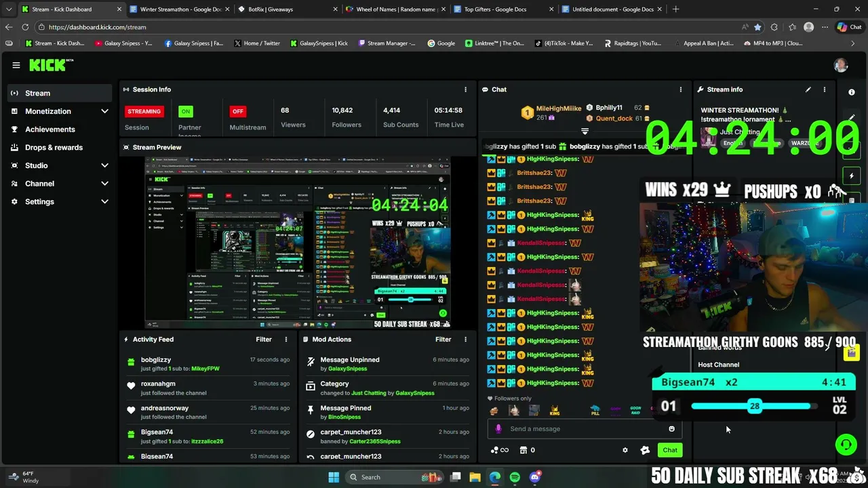Click the info icon on right rail
The image size is (868, 488).
852,92
